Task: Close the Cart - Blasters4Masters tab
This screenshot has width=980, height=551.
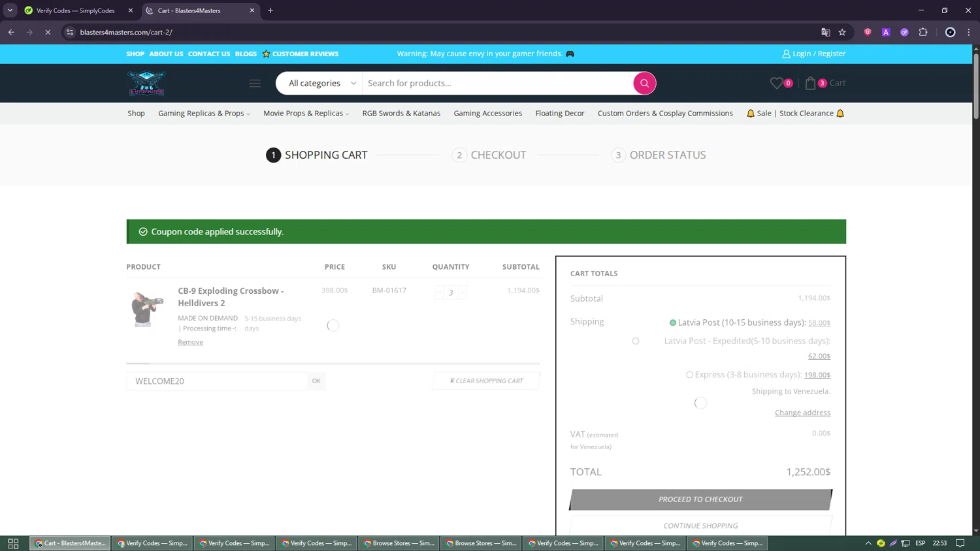Action: coord(252,10)
